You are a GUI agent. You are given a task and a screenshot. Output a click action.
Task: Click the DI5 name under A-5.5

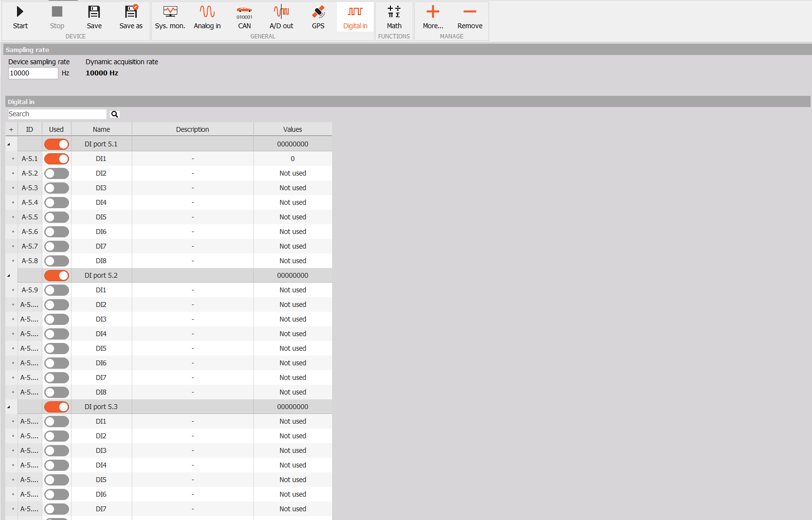[101, 217]
